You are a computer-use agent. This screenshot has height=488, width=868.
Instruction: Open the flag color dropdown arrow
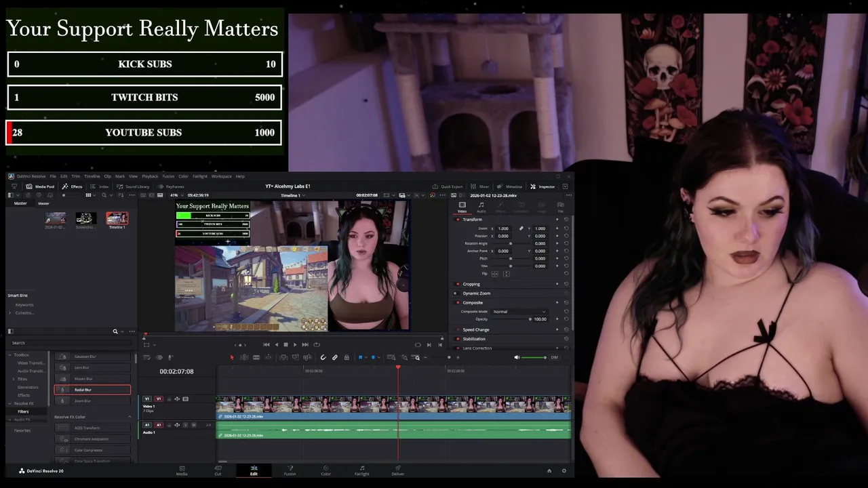pos(366,357)
